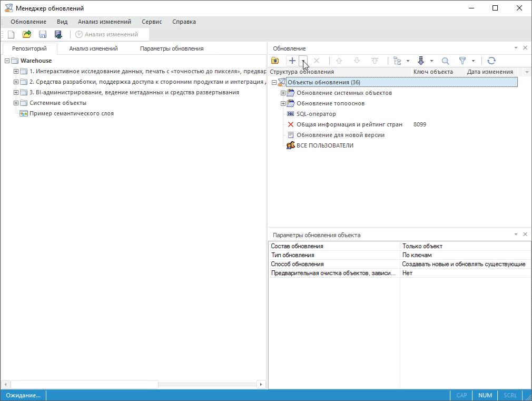532x401 pixels.
Task: Open the 'Обновление' menu
Action: (x=28, y=22)
